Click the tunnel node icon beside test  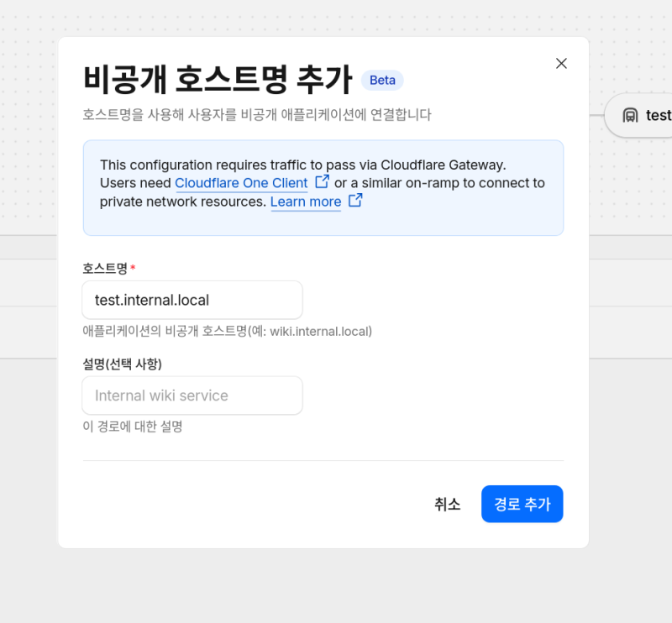click(x=630, y=115)
